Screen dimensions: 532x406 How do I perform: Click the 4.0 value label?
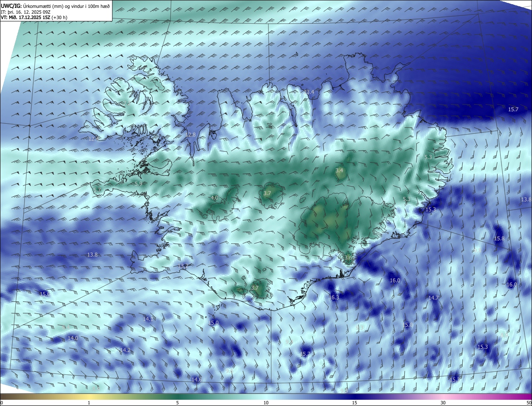pyautogui.click(x=214, y=198)
